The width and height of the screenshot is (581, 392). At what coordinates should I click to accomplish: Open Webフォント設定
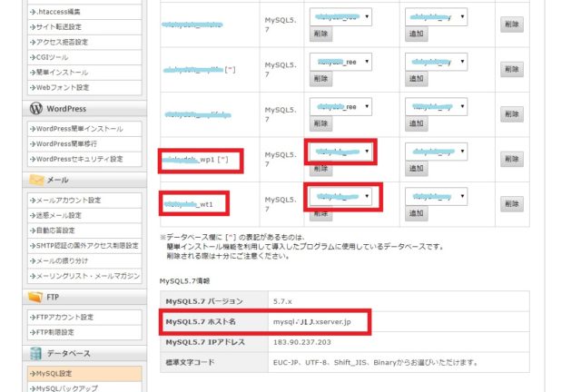[84, 88]
